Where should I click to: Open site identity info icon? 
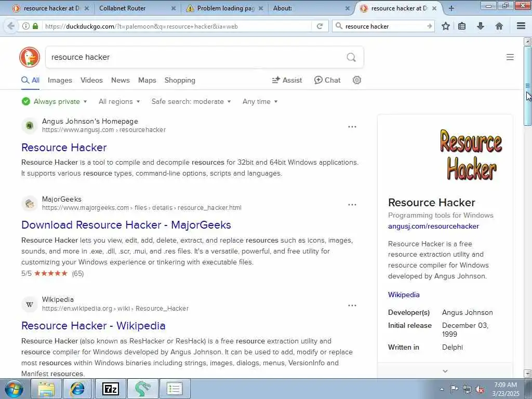[26, 26]
